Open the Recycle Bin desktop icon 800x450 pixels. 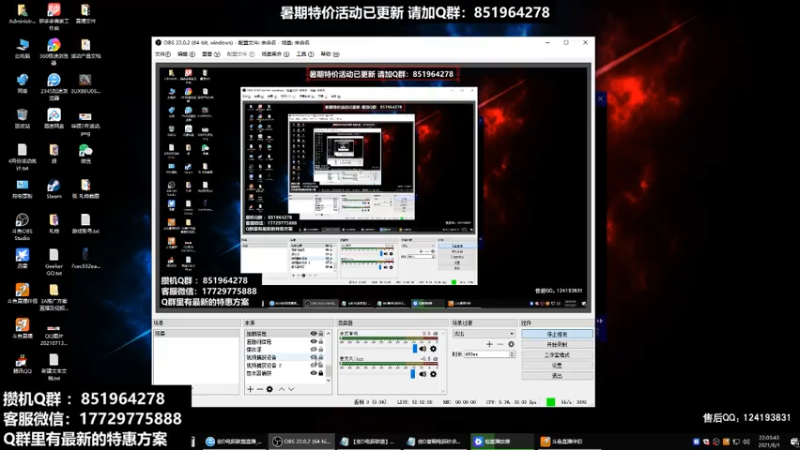(22, 118)
